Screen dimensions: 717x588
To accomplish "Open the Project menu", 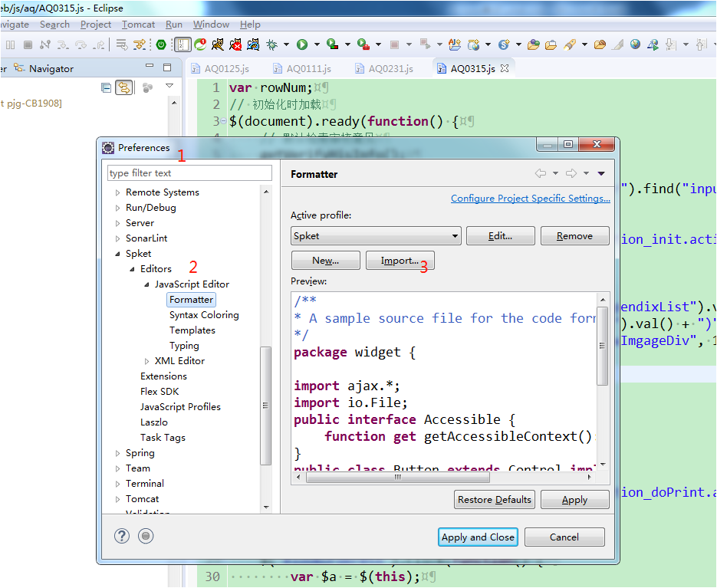I will [96, 25].
